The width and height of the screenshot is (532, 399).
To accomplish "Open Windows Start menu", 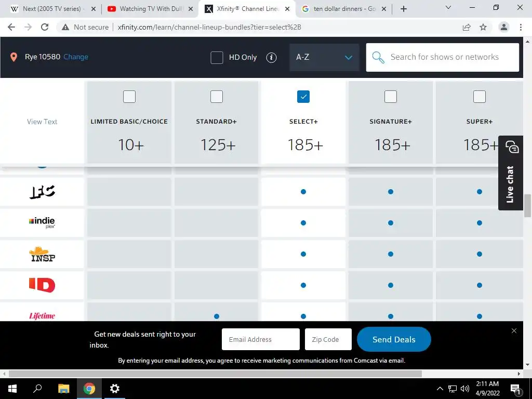I will [x=12, y=389].
